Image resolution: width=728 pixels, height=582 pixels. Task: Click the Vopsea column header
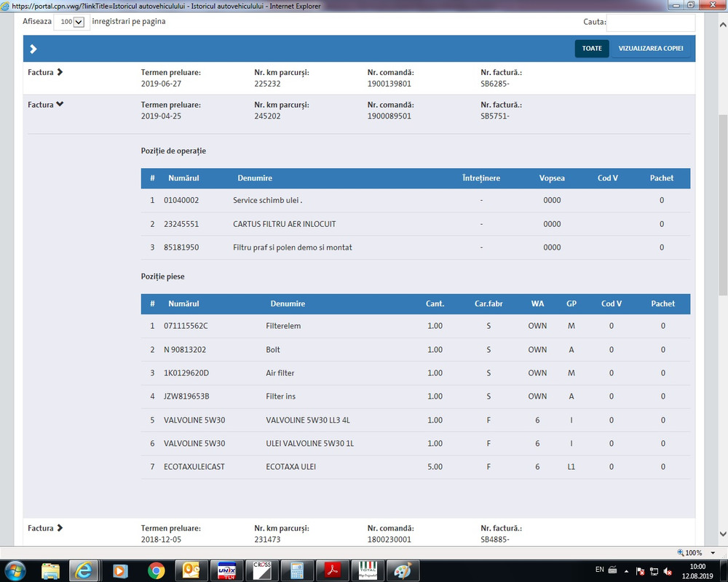[552, 178]
